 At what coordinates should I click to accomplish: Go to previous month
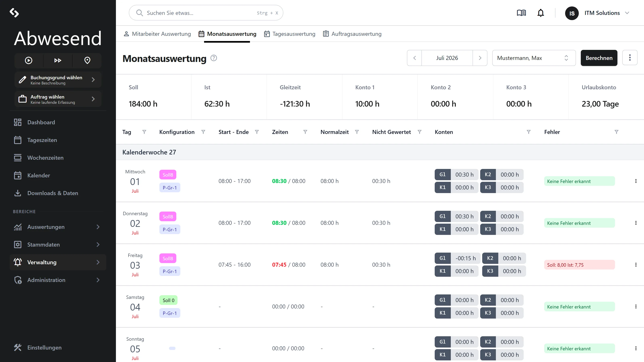coord(415,58)
